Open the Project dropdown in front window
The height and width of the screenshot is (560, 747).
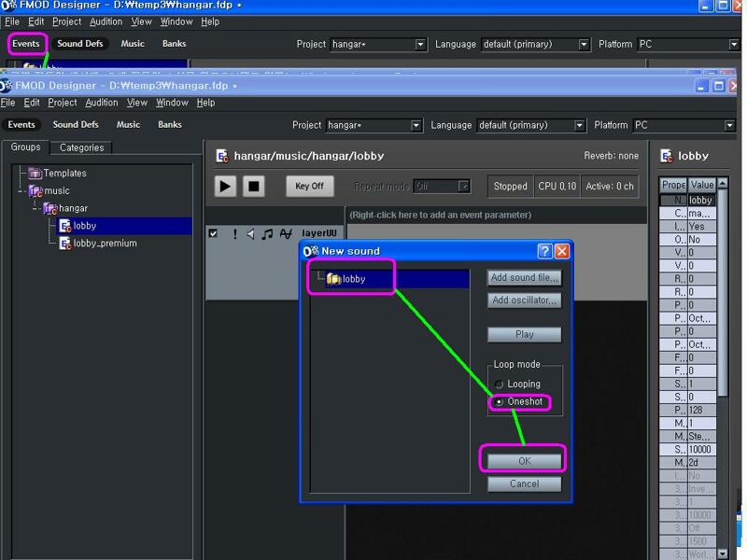pos(416,125)
